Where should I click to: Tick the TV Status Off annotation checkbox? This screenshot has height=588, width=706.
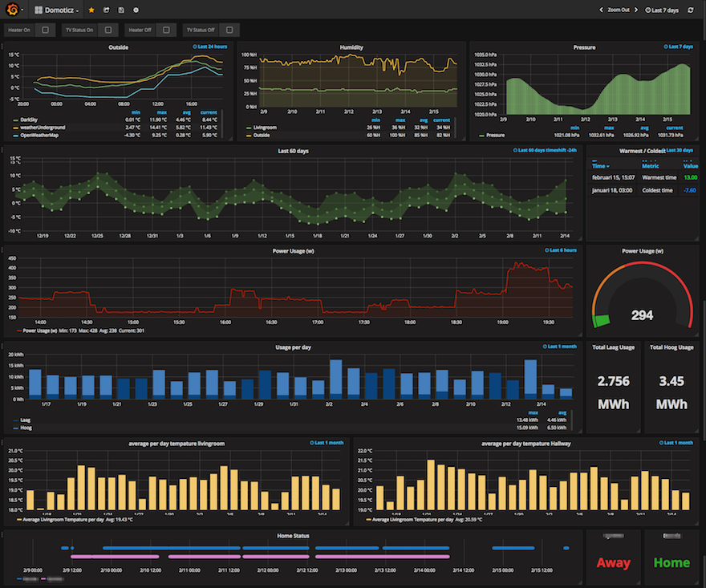(x=229, y=30)
